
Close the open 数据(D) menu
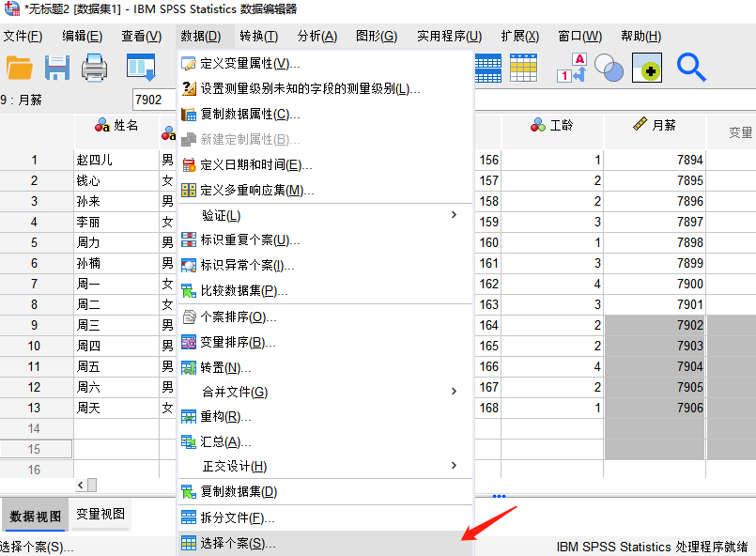(x=201, y=37)
